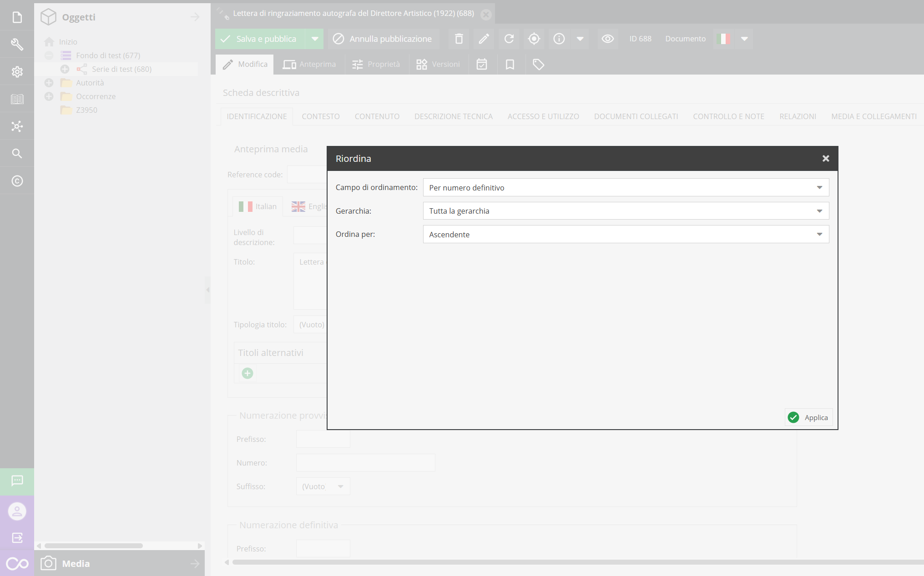Switch to the CONTESTO tab
Image resolution: width=924 pixels, height=576 pixels.
click(320, 116)
